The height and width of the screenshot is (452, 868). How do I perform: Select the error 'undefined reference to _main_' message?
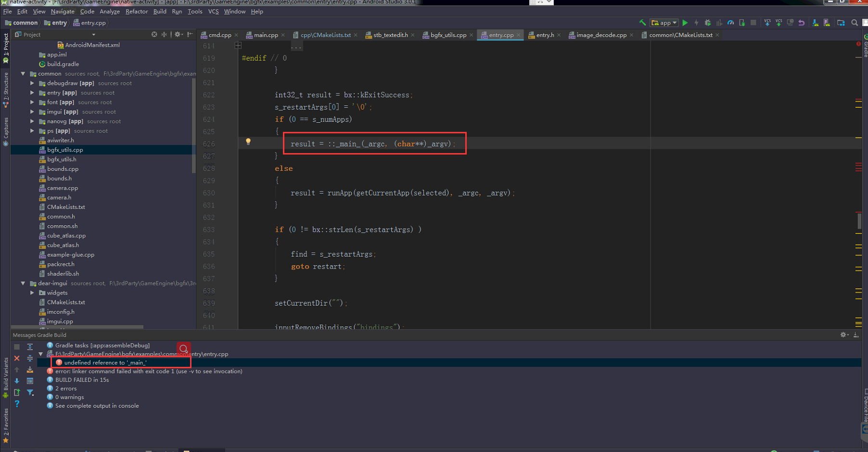coord(105,362)
